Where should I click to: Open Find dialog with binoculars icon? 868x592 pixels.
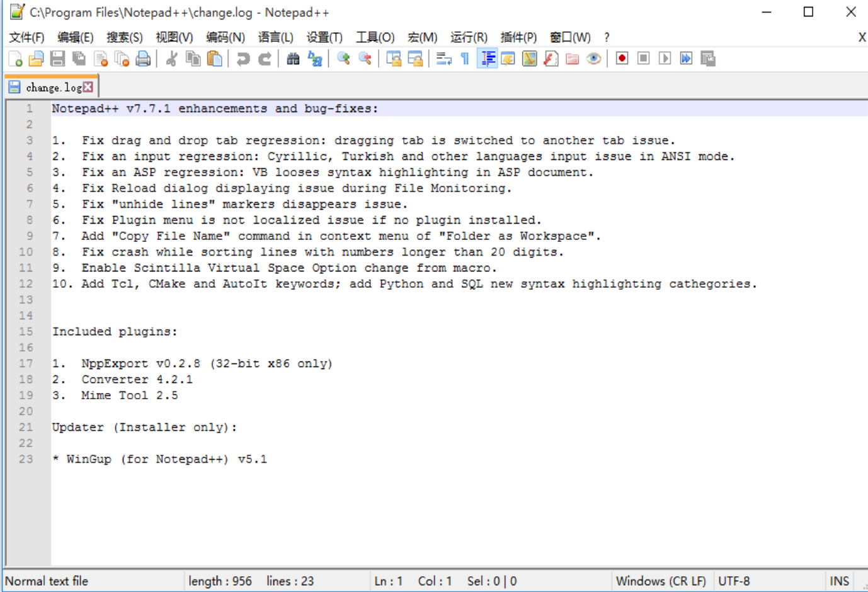tap(293, 59)
